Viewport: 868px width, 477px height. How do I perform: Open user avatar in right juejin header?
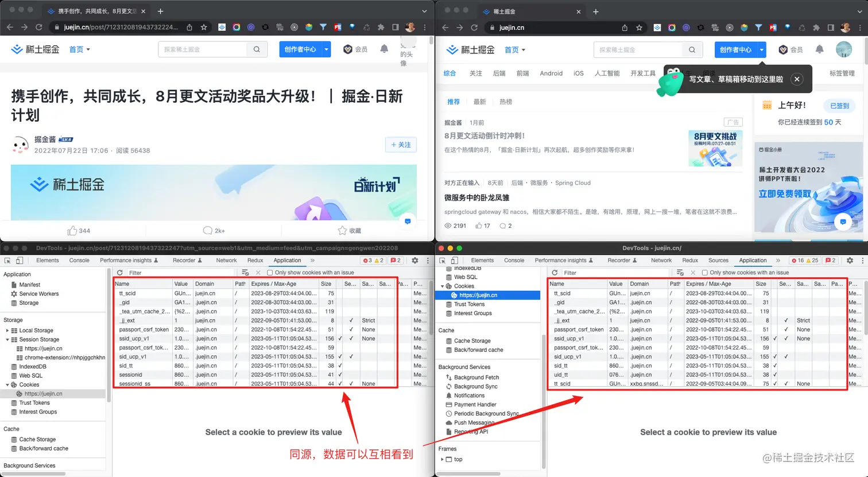click(x=844, y=49)
